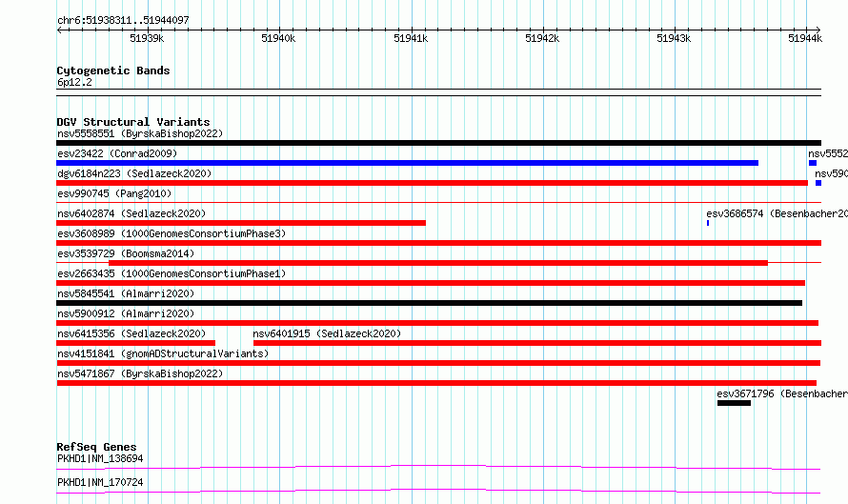
Task: Click the nsv4151841 (gnomADStructuralVariants) label
Action: click(163, 353)
